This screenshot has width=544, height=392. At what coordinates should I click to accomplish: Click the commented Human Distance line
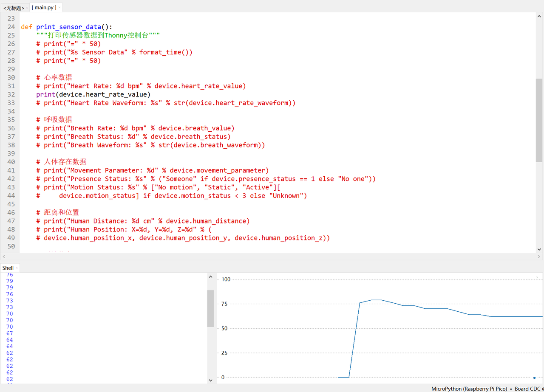(143, 221)
